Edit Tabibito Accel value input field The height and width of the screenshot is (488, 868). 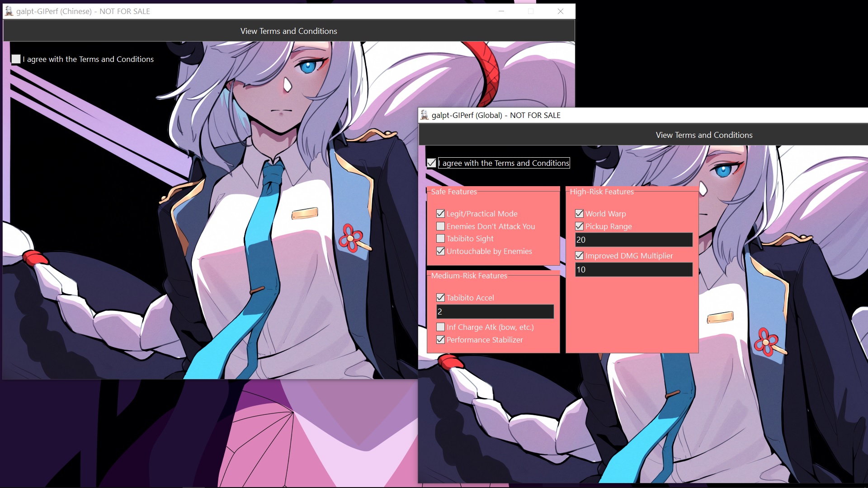point(494,311)
